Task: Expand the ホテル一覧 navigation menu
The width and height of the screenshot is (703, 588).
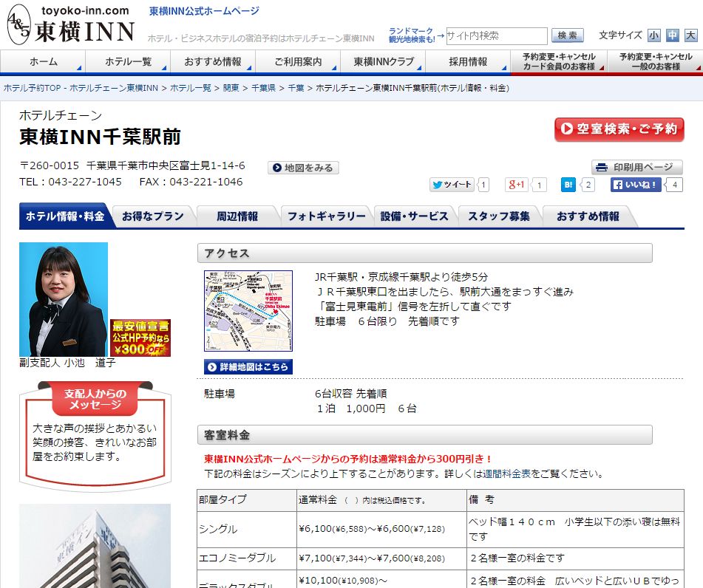Action: pyautogui.click(x=128, y=61)
